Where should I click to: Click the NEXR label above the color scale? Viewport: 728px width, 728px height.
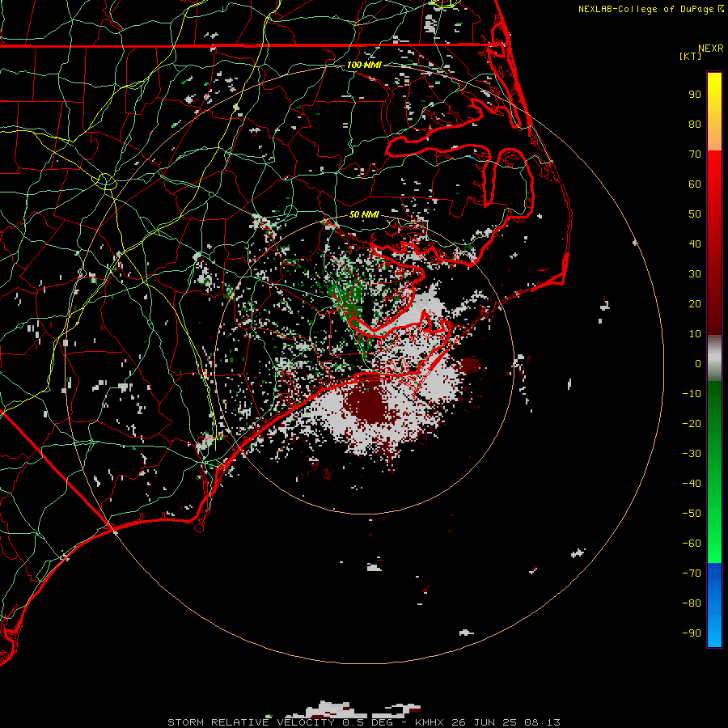(711, 49)
